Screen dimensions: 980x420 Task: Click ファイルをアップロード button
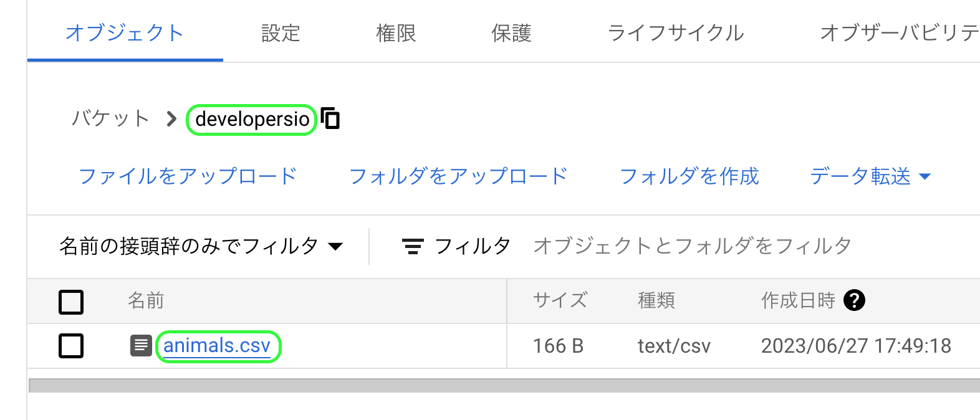pyautogui.click(x=188, y=176)
